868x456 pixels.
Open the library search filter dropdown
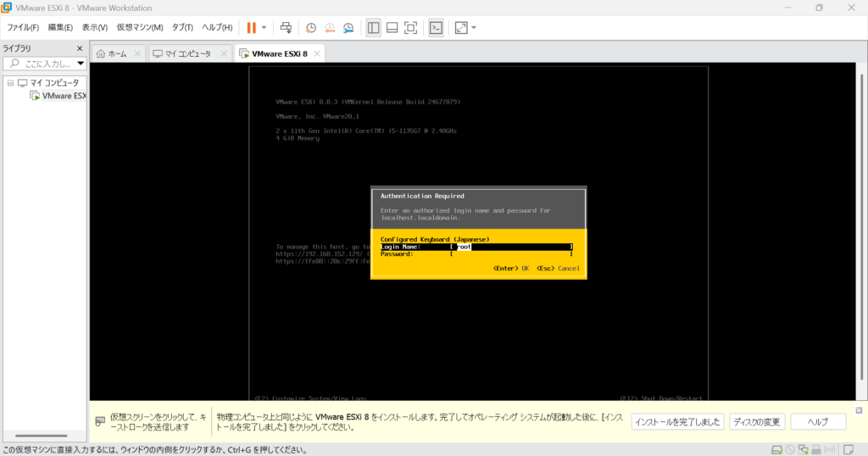[x=81, y=64]
